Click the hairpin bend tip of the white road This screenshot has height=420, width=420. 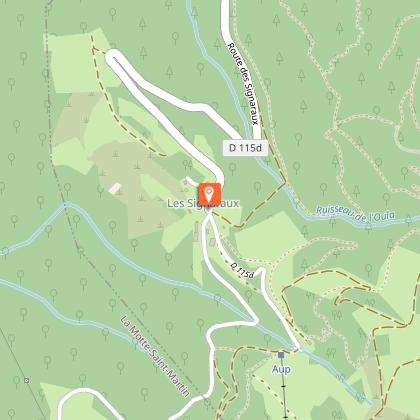point(112,56)
